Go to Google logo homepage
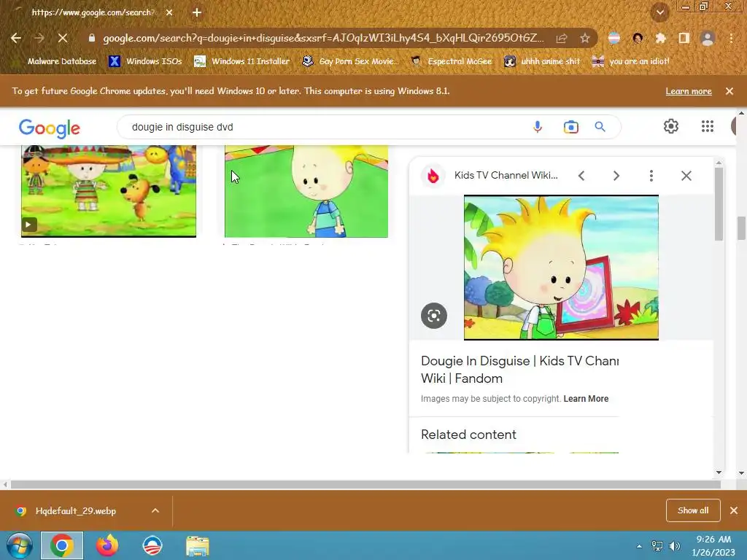Screen dimensions: 747x560 (x=50, y=128)
